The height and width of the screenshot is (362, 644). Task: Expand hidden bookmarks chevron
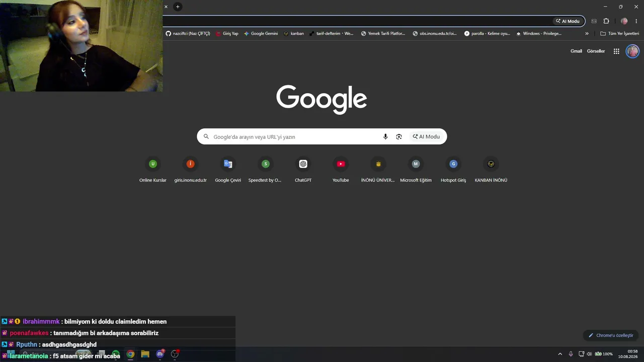click(x=587, y=34)
